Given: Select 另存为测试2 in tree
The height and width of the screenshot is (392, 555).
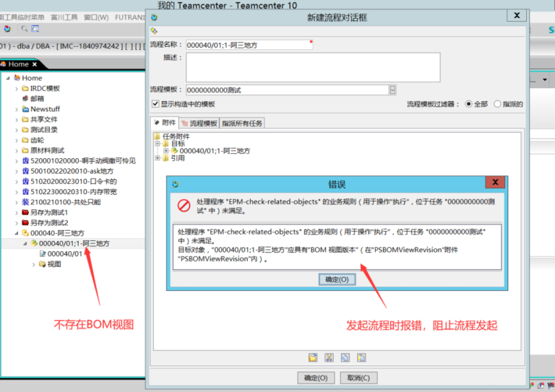Looking at the screenshot, I should tap(49, 222).
